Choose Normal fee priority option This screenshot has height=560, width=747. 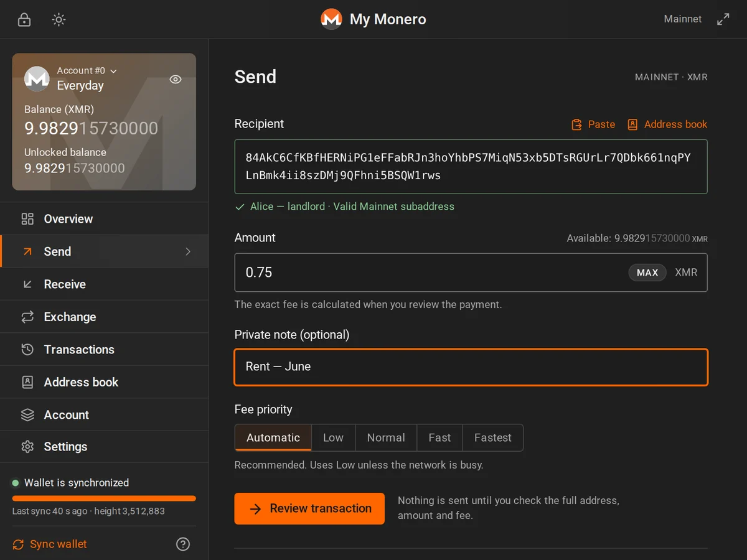pyautogui.click(x=386, y=437)
